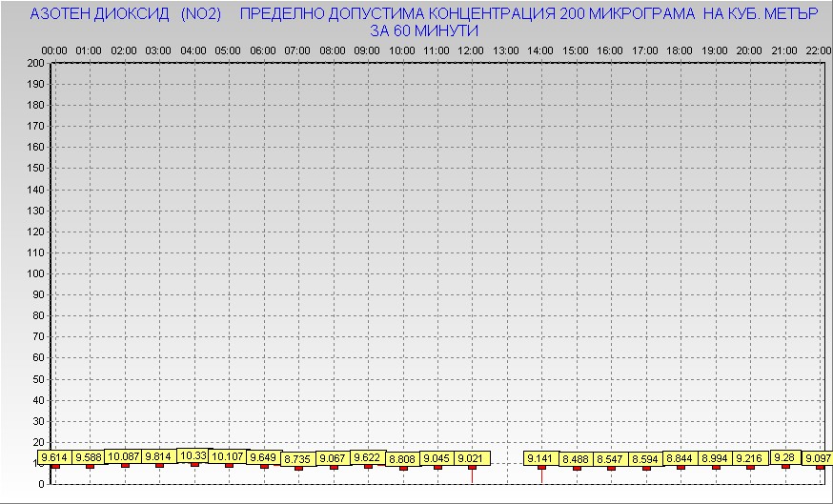Viewport: 833px width, 504px height.
Task: Select the 8.488 value label
Action: click(x=576, y=459)
